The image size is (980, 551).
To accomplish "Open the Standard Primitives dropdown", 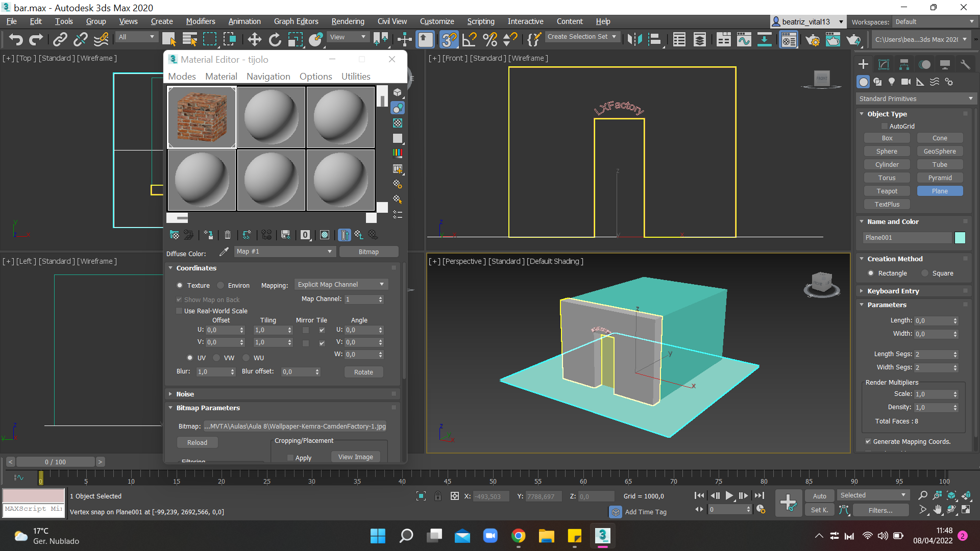I will pyautogui.click(x=916, y=98).
